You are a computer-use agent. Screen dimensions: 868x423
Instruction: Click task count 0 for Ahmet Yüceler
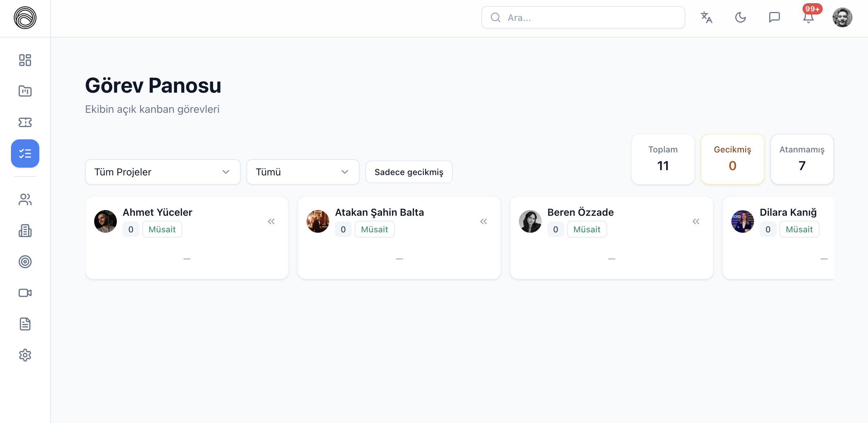coord(131,229)
